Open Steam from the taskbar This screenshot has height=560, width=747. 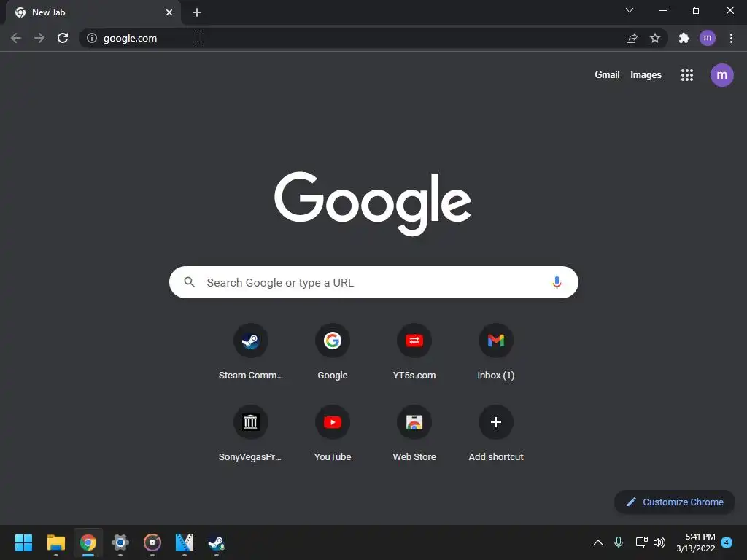pyautogui.click(x=216, y=542)
